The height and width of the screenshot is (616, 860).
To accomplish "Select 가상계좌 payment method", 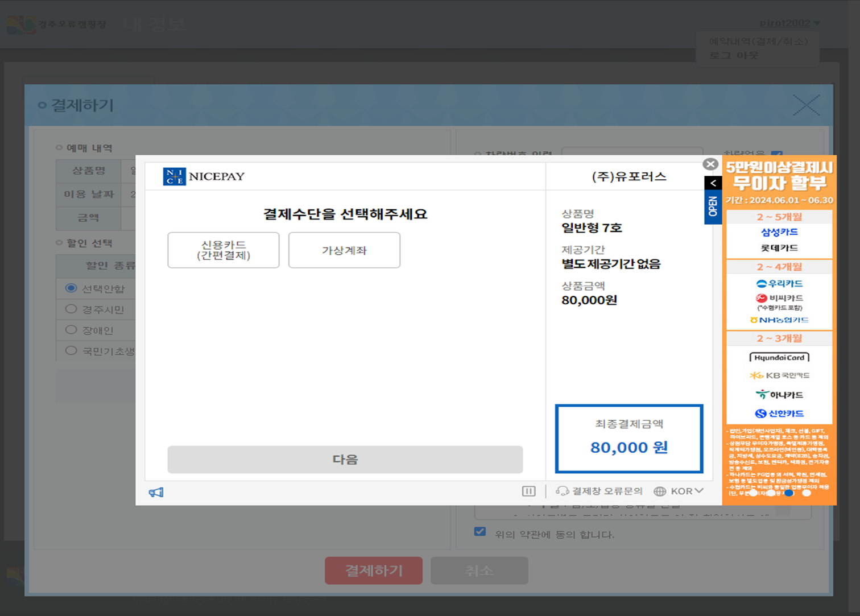I will [344, 250].
